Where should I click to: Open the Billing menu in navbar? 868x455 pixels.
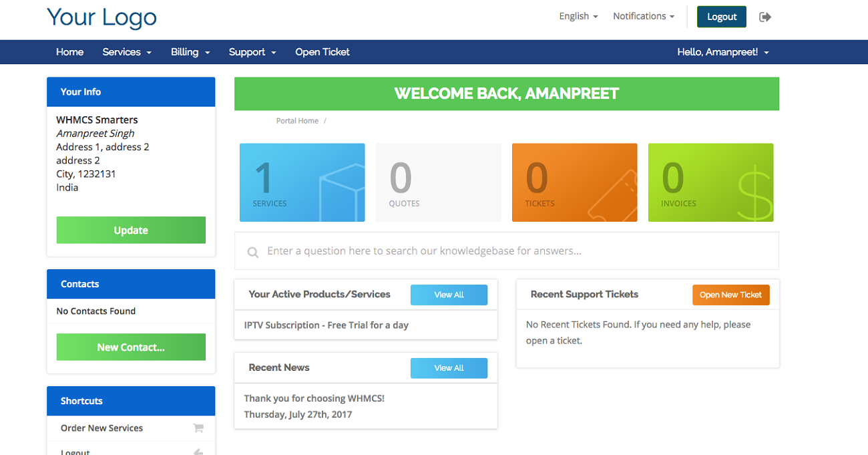[190, 52]
